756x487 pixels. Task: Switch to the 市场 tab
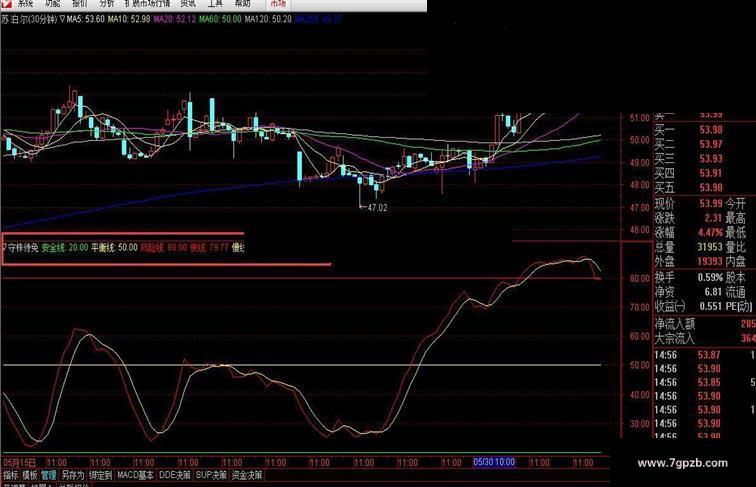pos(278,4)
